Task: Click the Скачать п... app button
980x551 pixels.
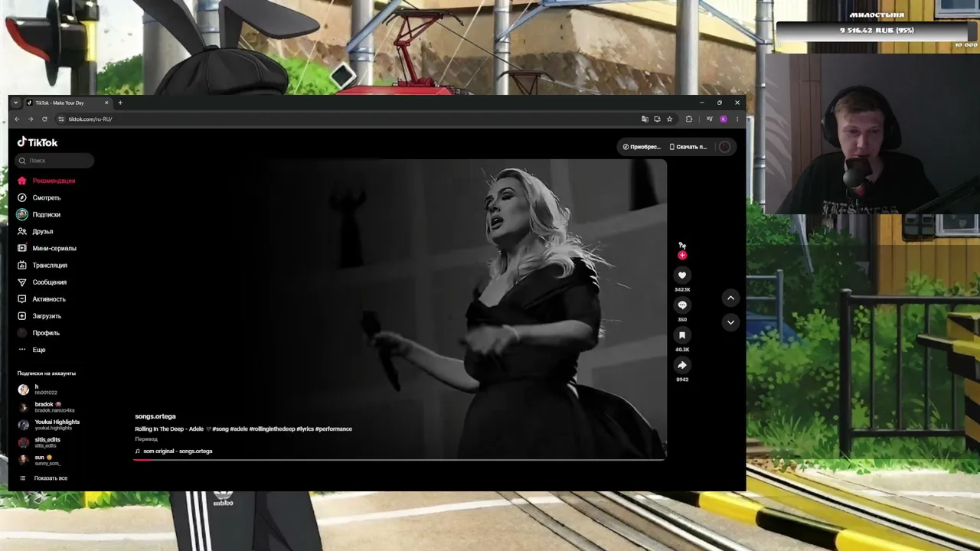Action: point(688,147)
